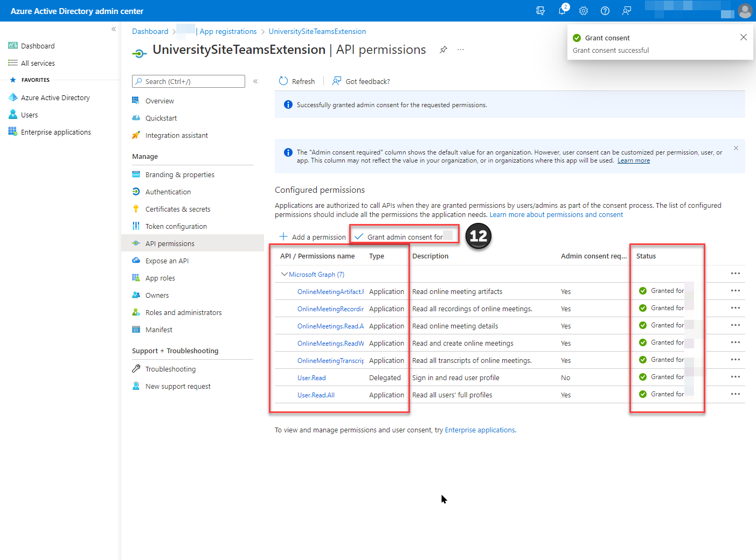The height and width of the screenshot is (560, 756).
Task: Open Branding & properties
Action: (179, 174)
